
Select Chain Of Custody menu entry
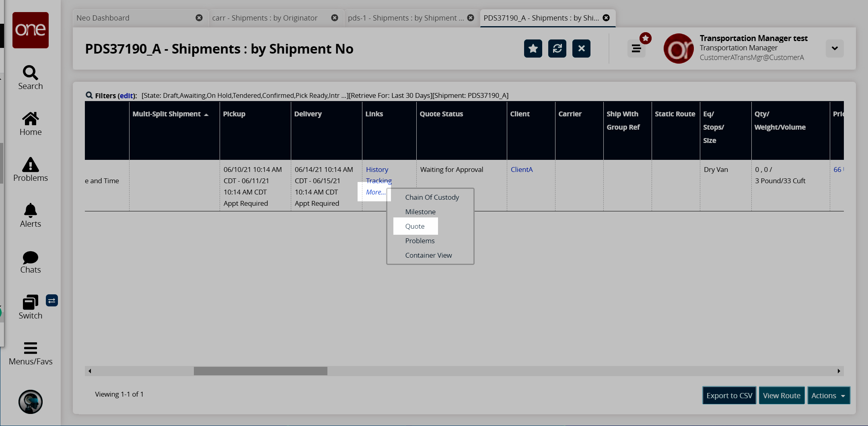[432, 197]
